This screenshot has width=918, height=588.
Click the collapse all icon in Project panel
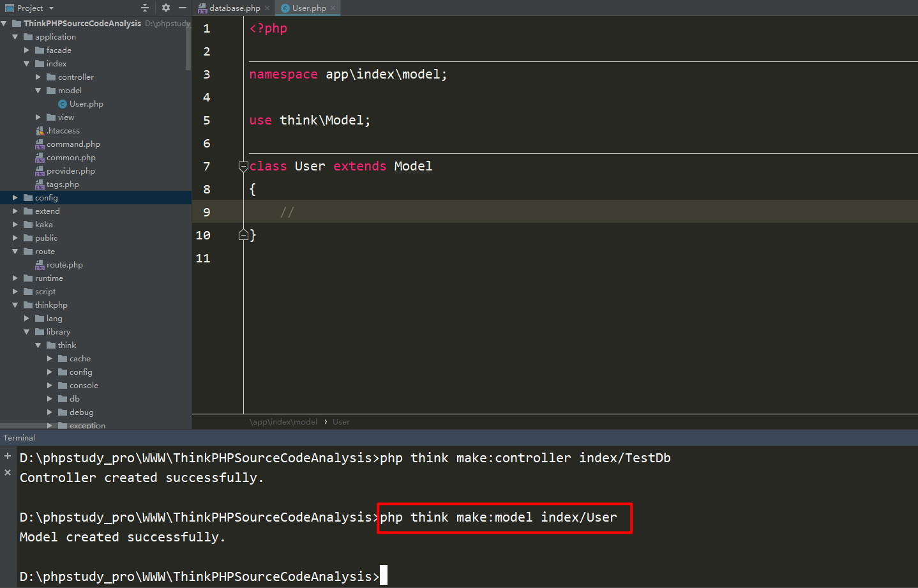click(x=145, y=8)
